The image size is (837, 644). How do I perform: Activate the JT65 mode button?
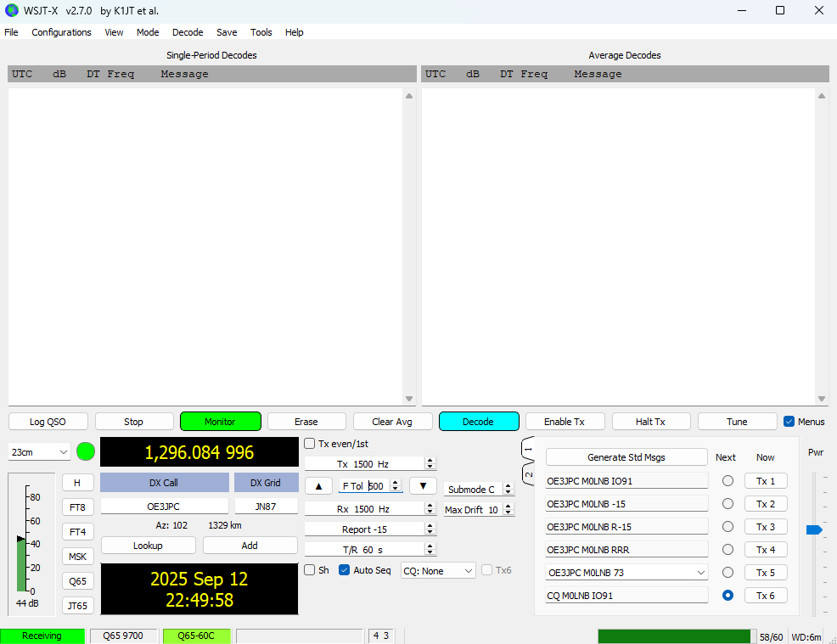point(77,606)
